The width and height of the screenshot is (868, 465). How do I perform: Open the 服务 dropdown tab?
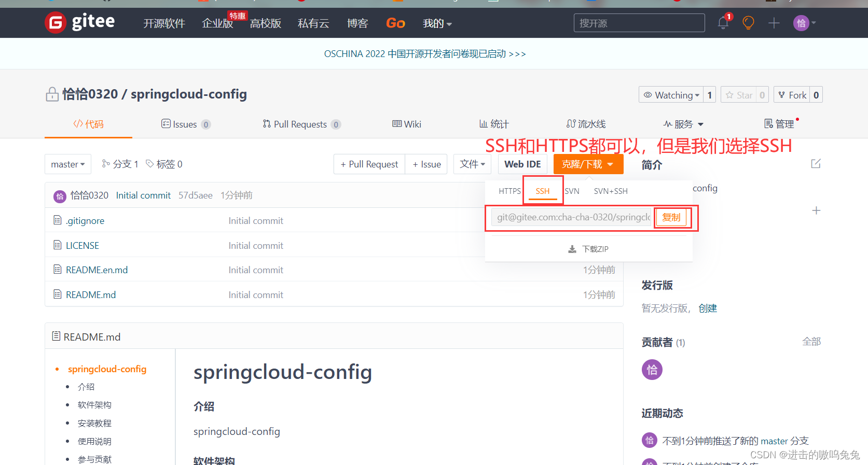pyautogui.click(x=683, y=124)
